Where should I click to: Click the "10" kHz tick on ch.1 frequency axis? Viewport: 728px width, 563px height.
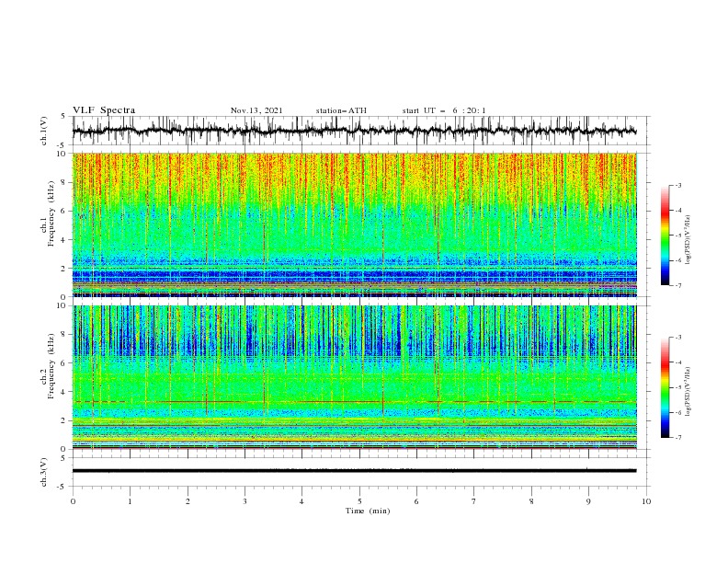point(63,154)
